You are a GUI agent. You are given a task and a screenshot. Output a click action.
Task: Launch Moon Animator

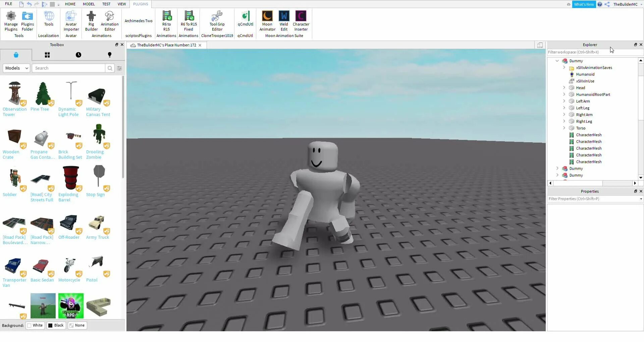tap(267, 21)
